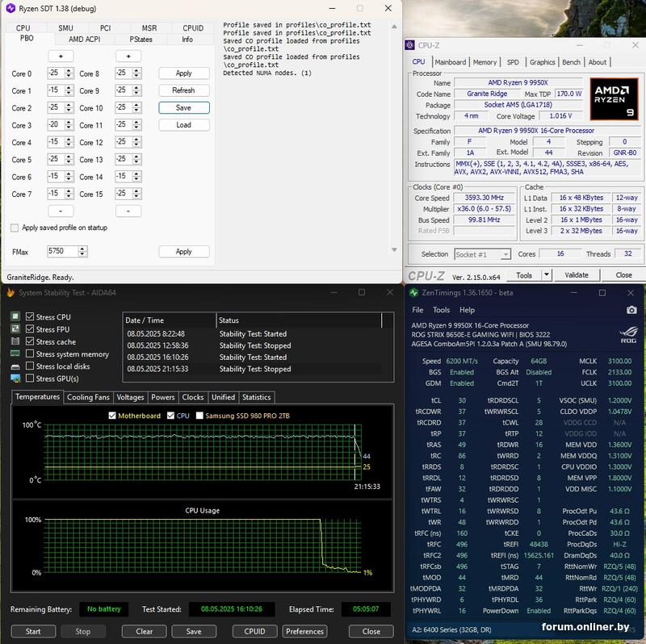Switch to AMD ACPI tab
Screen dimensions: 646x644
pos(84,39)
